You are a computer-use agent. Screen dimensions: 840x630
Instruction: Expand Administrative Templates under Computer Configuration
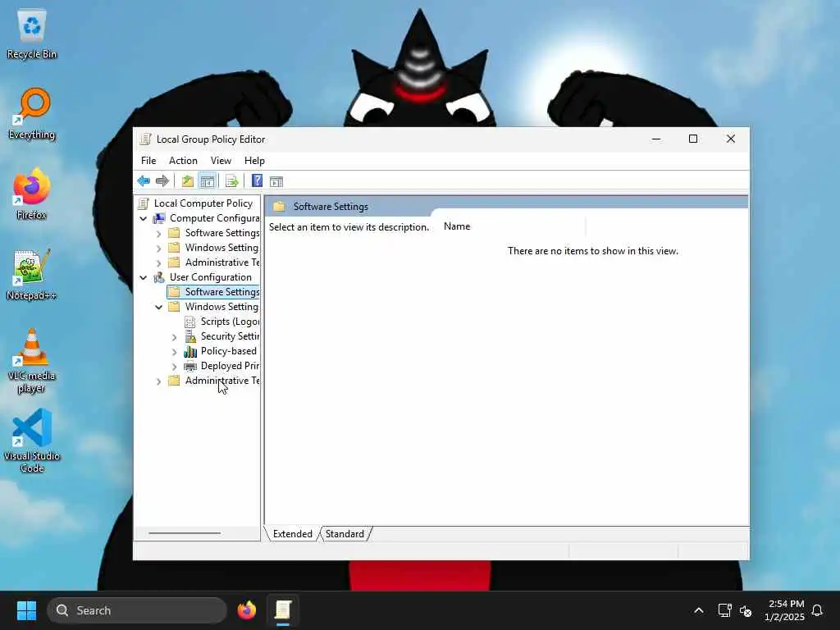coord(158,263)
